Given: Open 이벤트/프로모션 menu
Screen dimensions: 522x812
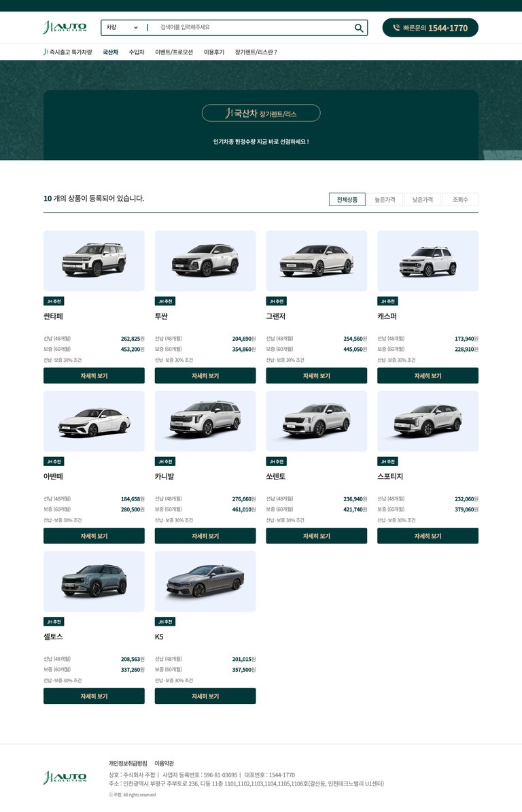Looking at the screenshot, I should [x=174, y=52].
